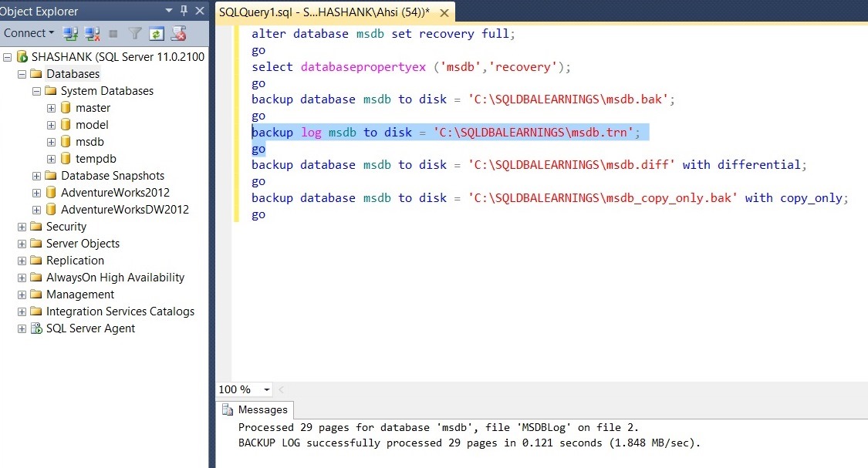
Task: Click the 'msdb.bak' backup database line
Action: click(463, 99)
